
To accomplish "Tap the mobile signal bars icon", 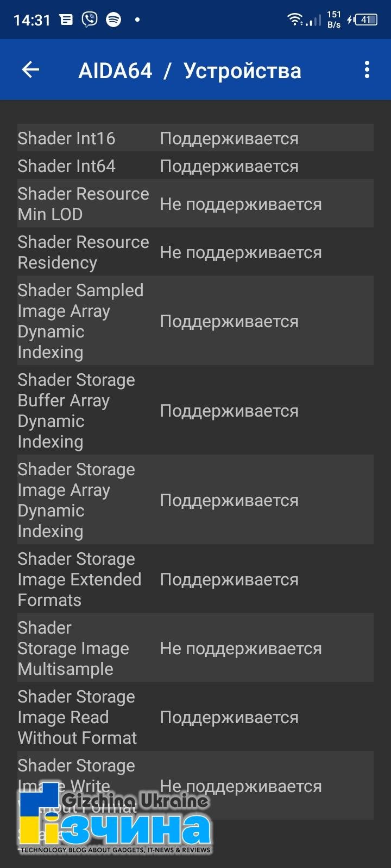I will [x=313, y=21].
